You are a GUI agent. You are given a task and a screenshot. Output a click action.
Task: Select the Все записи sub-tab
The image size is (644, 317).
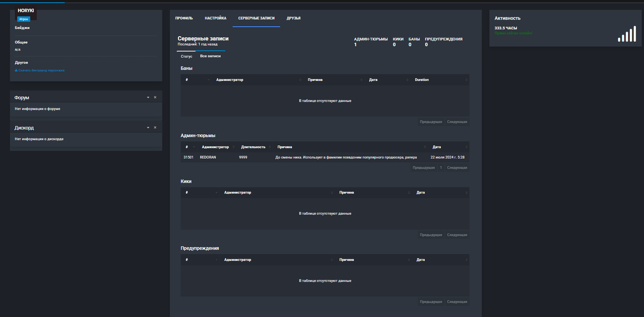pyautogui.click(x=210, y=56)
